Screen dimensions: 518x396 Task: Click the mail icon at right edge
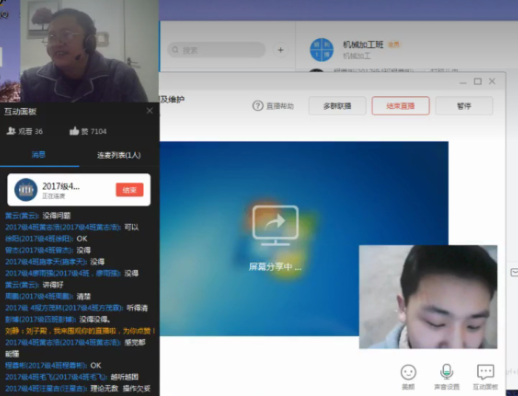(514, 273)
